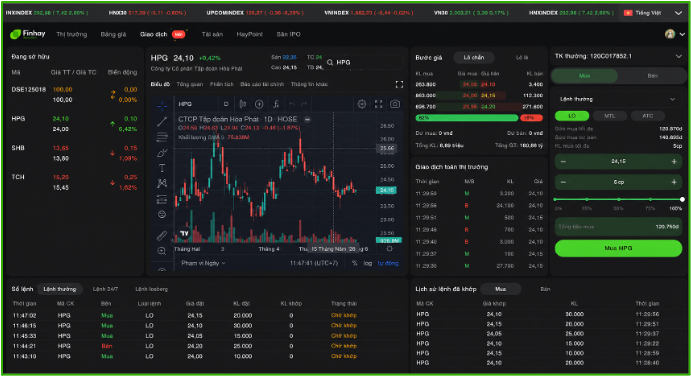Expand the chart panel with corner icon

(x=399, y=84)
